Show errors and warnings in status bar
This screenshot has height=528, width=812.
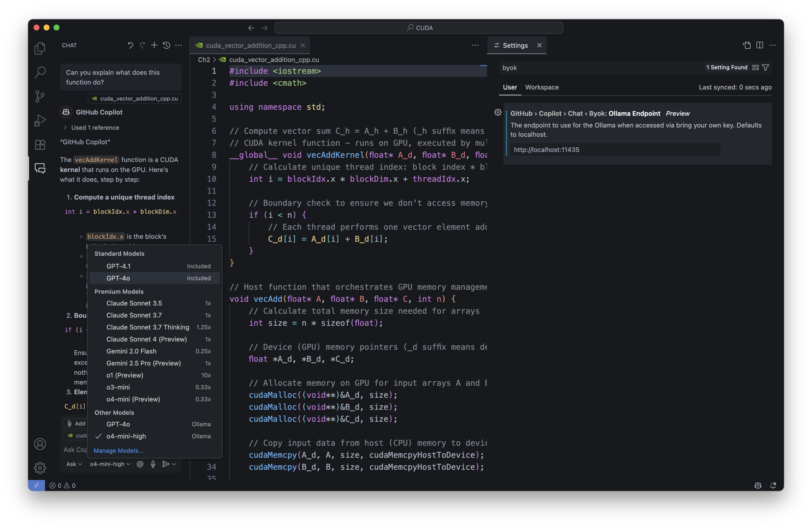pos(62,485)
